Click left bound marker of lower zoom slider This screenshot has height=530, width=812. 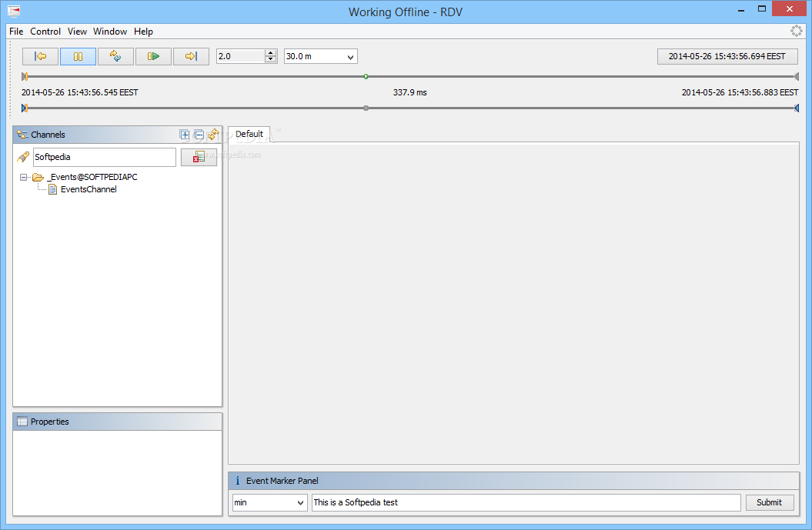pyautogui.click(x=25, y=108)
